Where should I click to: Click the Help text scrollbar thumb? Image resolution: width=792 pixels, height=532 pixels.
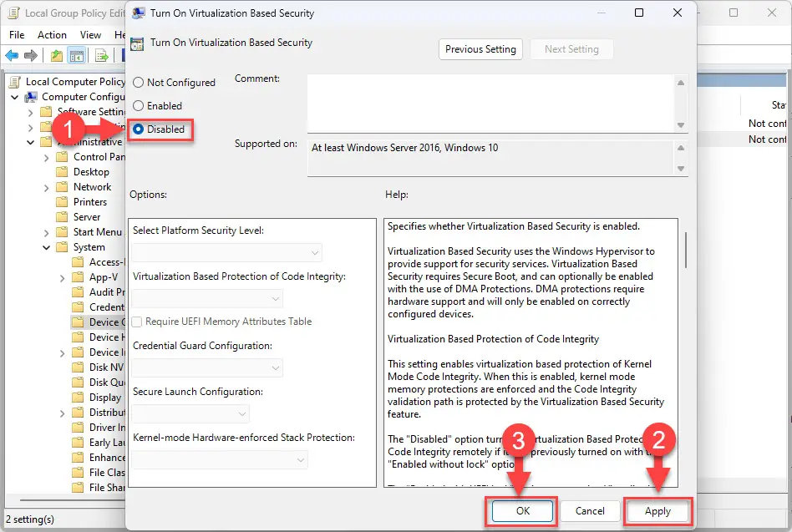click(x=685, y=250)
